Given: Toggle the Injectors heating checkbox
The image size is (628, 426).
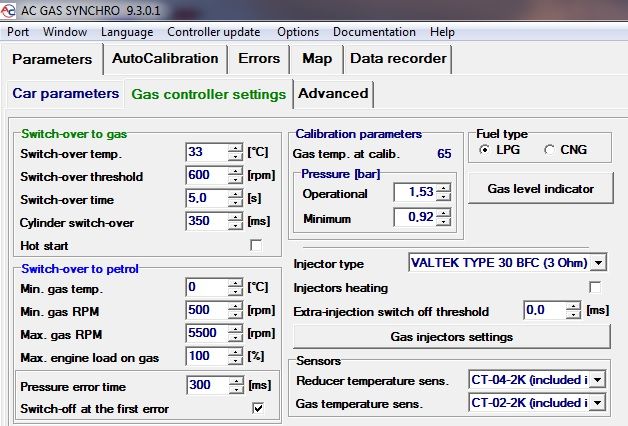Looking at the screenshot, I should tap(596, 288).
